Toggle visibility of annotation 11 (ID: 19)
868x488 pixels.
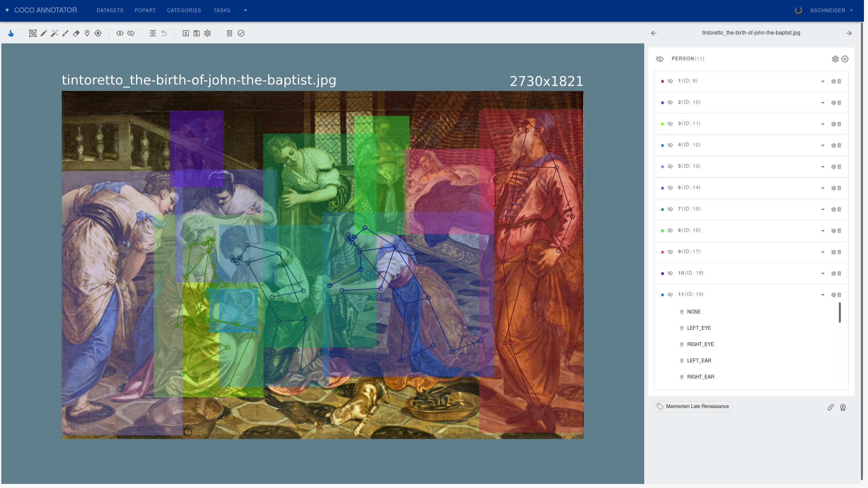[x=670, y=295]
